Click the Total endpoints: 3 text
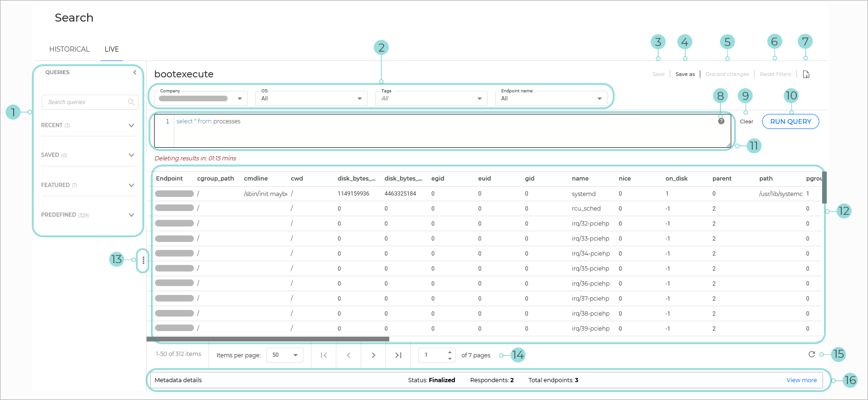Viewport: 868px width, 400px height. [553, 380]
